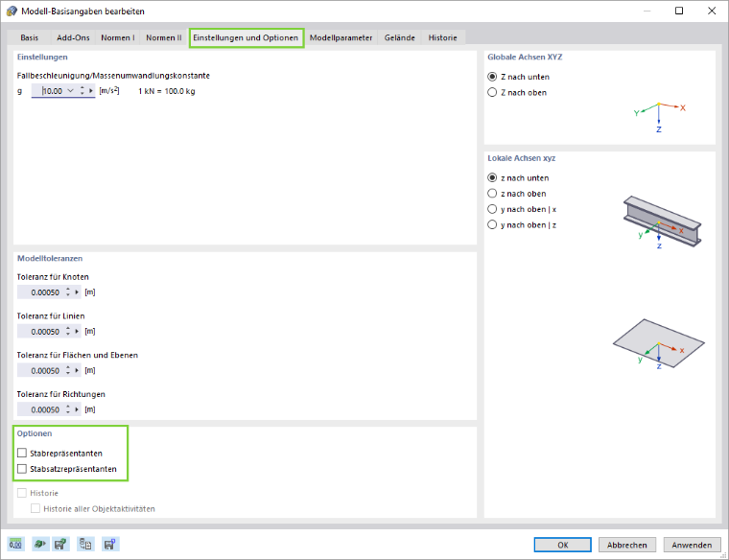Toggle 'Historie aller Objektaktivitäten' checkbox
The image size is (729, 560).
click(35, 509)
